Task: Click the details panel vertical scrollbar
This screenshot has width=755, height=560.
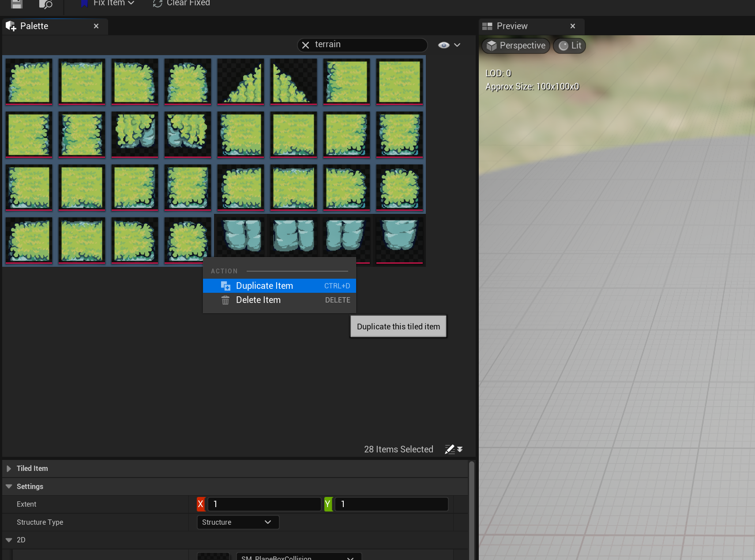Action: pos(471,507)
